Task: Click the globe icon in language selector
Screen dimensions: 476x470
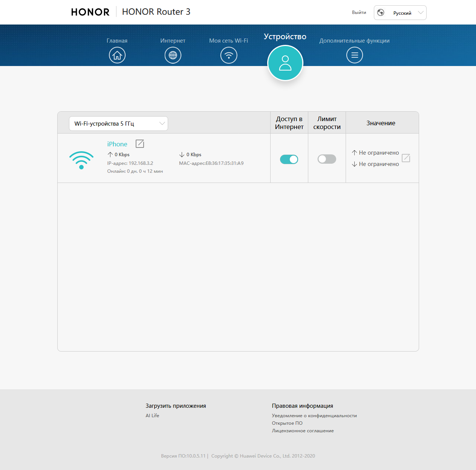Action: point(381,12)
